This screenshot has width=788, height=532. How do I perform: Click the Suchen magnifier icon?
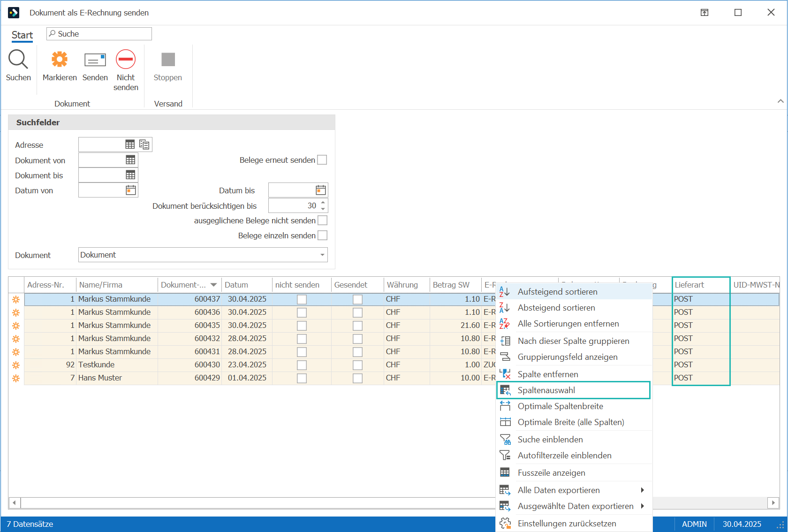(18, 60)
